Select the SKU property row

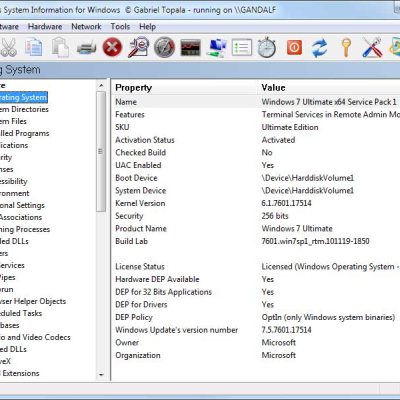[x=256, y=127]
